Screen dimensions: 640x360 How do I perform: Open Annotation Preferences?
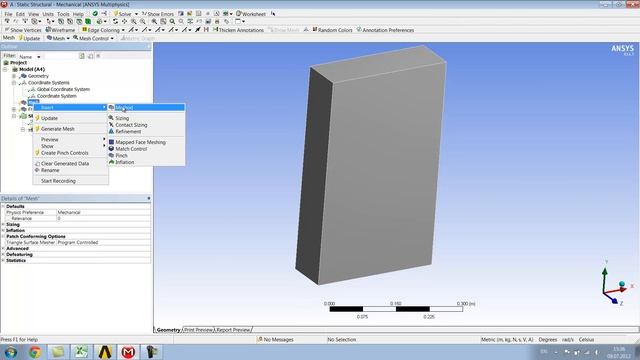coord(385,30)
